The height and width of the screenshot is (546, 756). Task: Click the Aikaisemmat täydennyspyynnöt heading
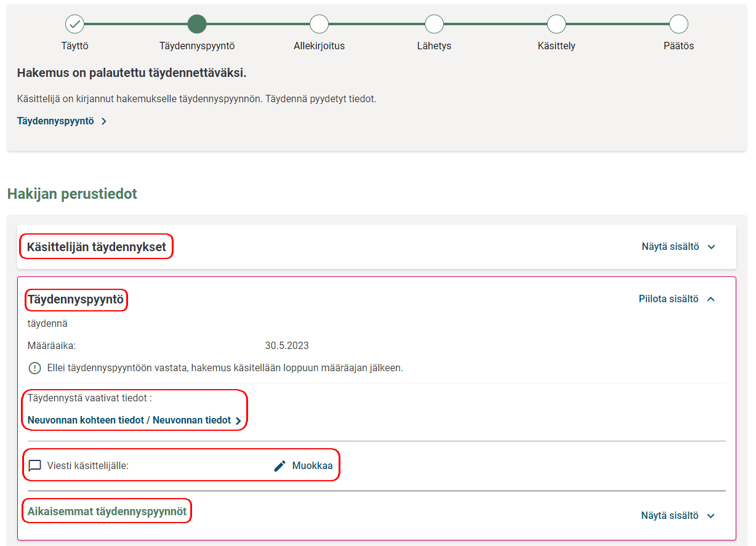point(107,512)
